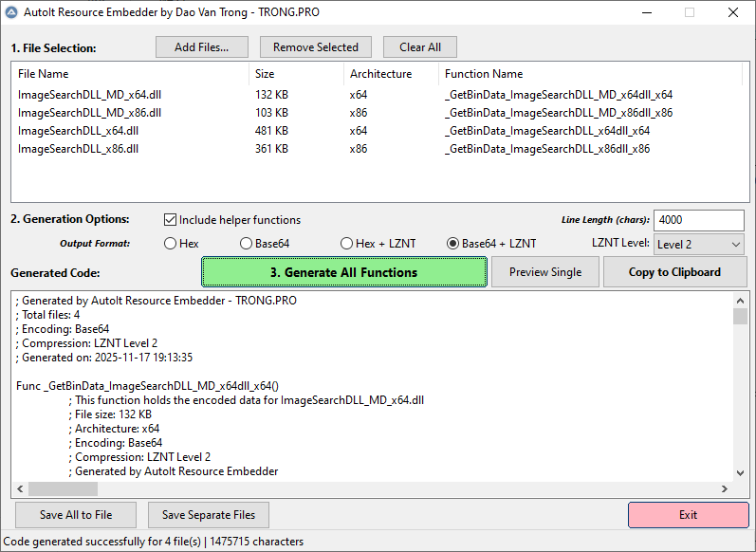The width and height of the screenshot is (756, 552).
Task: Click the 481 KB size cell
Action: [x=271, y=131]
